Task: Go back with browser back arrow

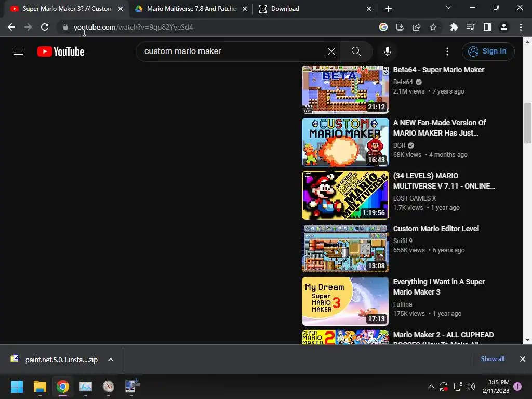Action: pos(11,27)
